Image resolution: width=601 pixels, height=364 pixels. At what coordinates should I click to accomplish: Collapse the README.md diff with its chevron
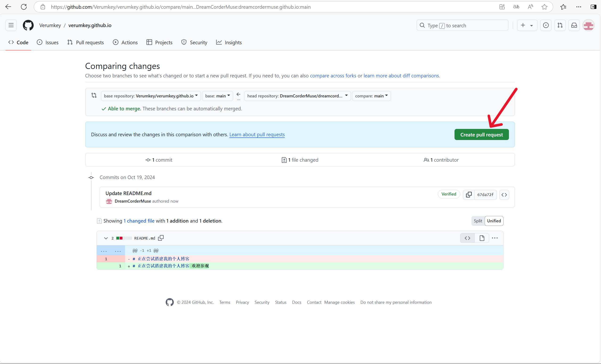106,238
